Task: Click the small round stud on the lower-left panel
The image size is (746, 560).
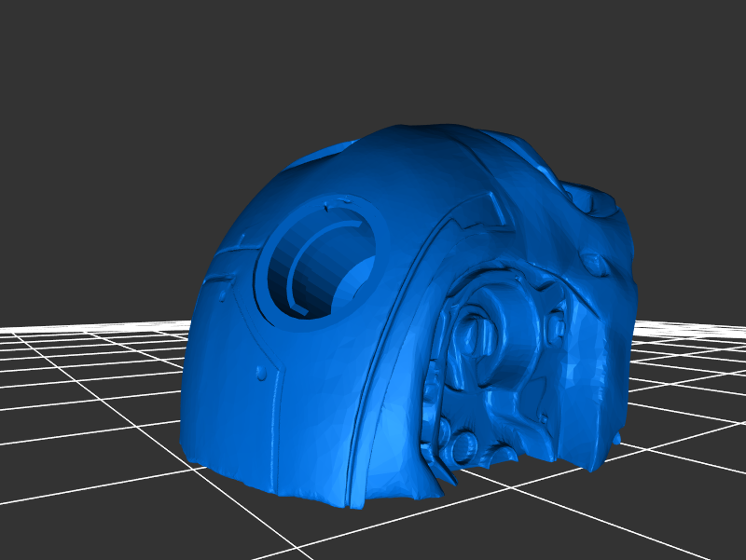Action: click(x=262, y=374)
